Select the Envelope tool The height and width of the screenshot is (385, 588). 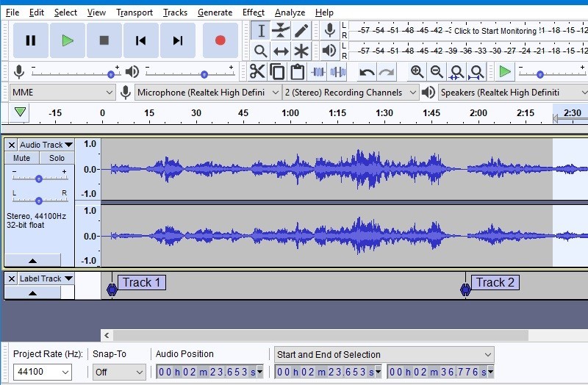(281, 31)
